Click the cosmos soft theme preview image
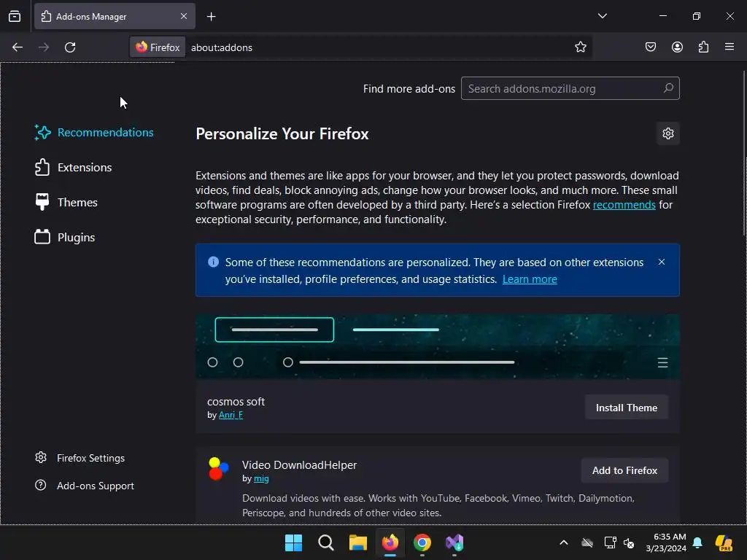747x560 pixels. (x=438, y=346)
